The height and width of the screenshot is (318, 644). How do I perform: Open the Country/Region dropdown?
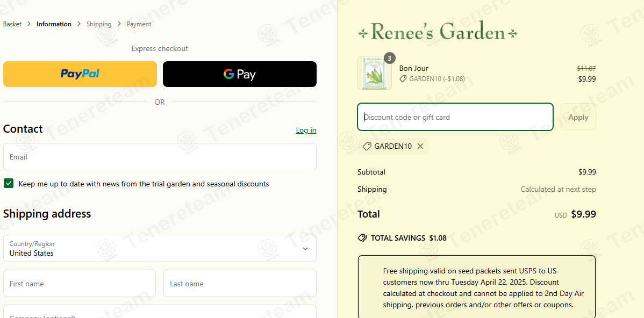pos(160,248)
